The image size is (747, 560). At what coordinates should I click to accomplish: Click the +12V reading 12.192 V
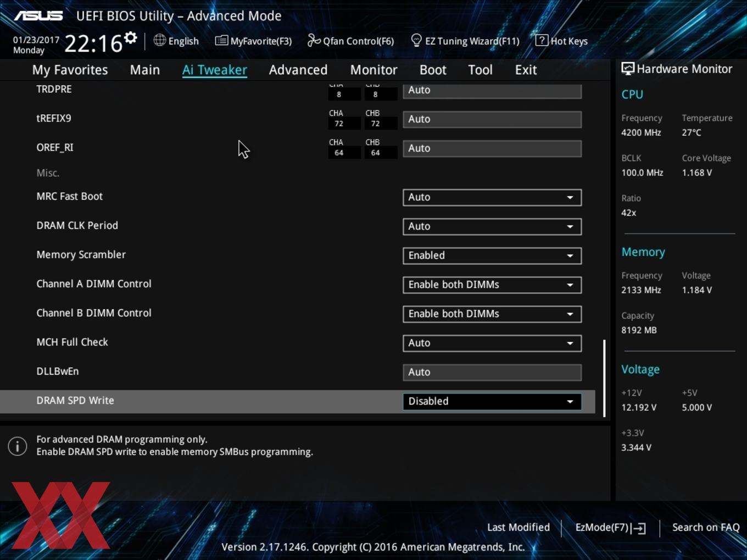pyautogui.click(x=639, y=407)
